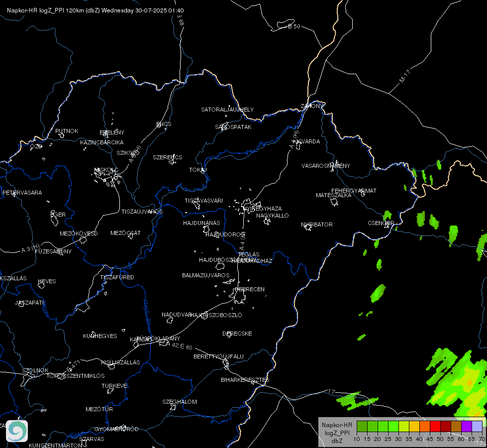
Task: Click the PÉTERVÁSÁRA town label
Action: 22,193
